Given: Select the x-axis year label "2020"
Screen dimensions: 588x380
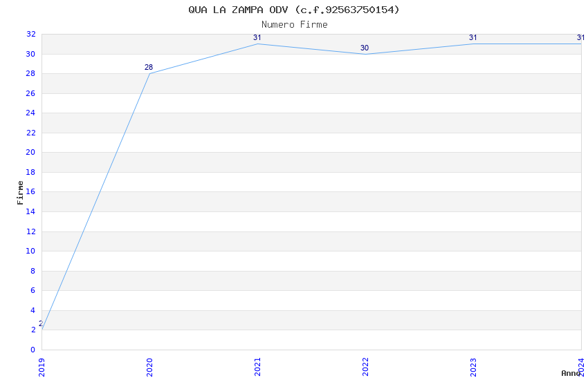Looking at the screenshot, I should click(x=149, y=367).
